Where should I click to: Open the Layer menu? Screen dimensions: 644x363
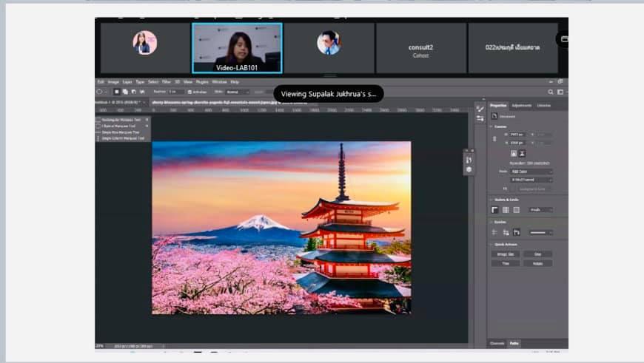127,82
